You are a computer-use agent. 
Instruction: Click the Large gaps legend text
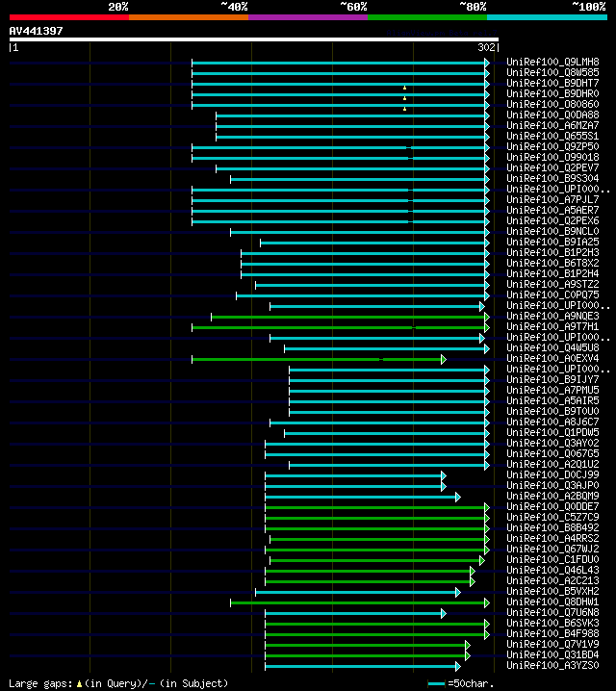coord(118,683)
